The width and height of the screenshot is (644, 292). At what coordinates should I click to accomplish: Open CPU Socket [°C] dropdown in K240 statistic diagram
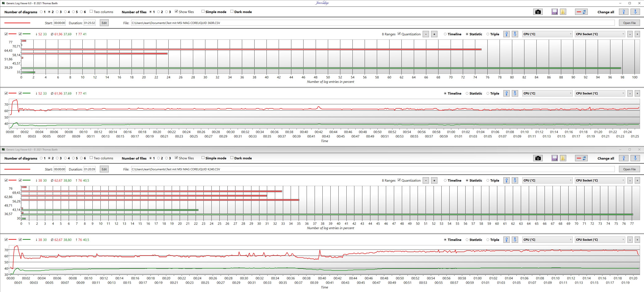click(x=600, y=180)
